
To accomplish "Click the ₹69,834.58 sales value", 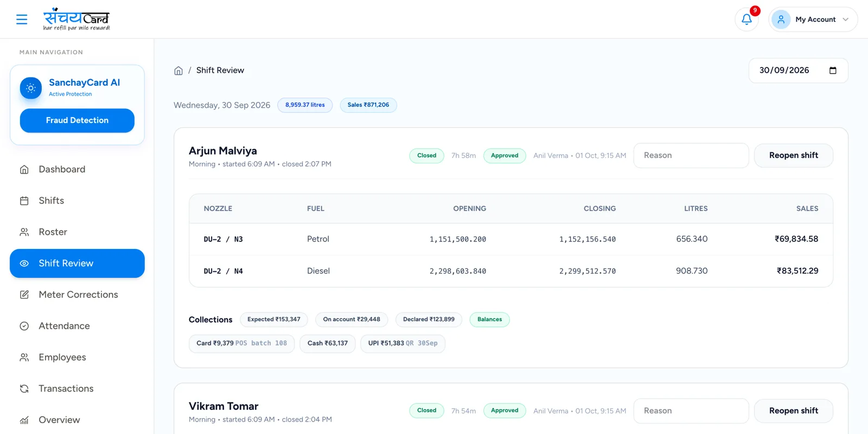I will click(x=796, y=239).
